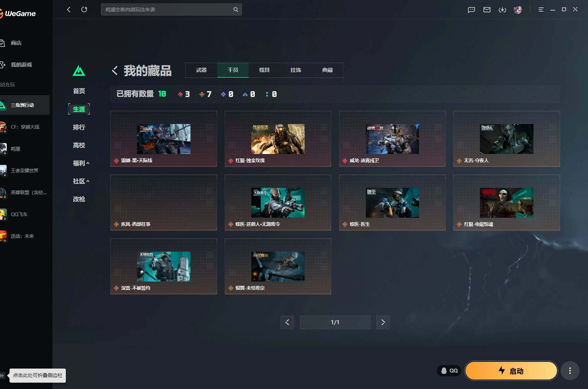Open 威龙-凌霄戍卫 operator card
The image size is (588, 389).
coord(392,139)
